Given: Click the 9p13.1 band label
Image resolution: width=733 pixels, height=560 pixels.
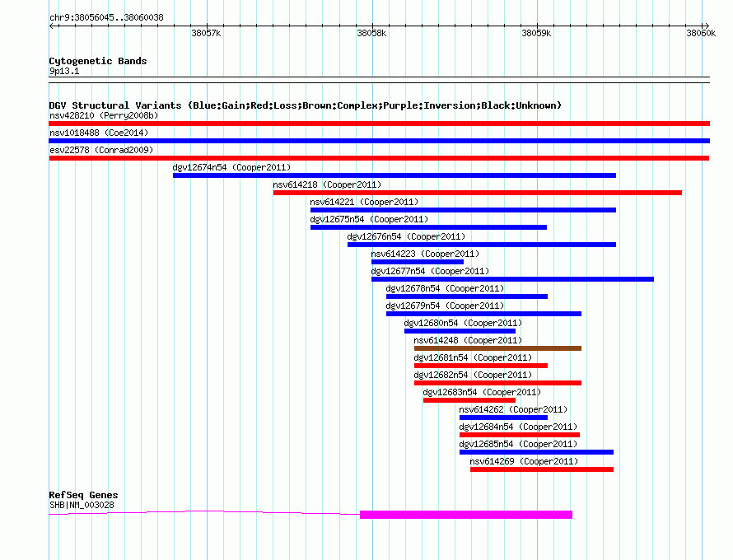Looking at the screenshot, I should (64, 71).
